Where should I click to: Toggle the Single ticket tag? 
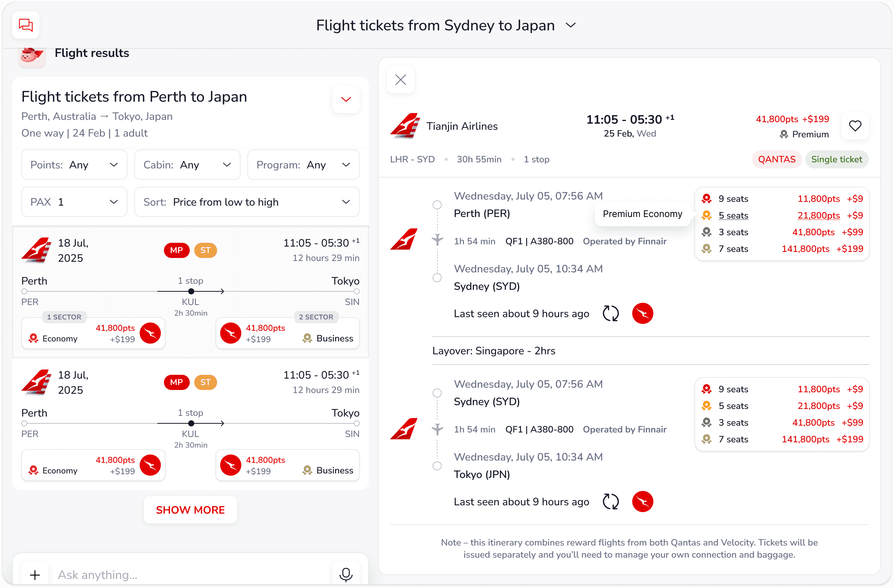[x=836, y=159]
